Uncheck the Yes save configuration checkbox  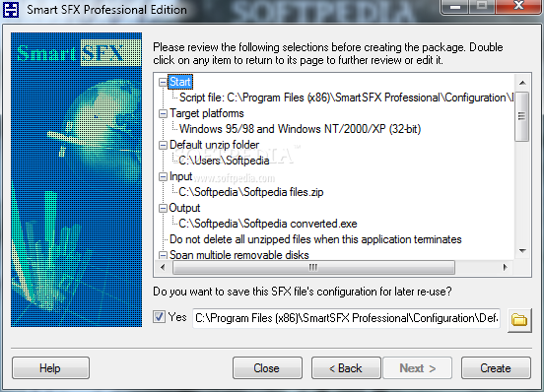pos(159,316)
